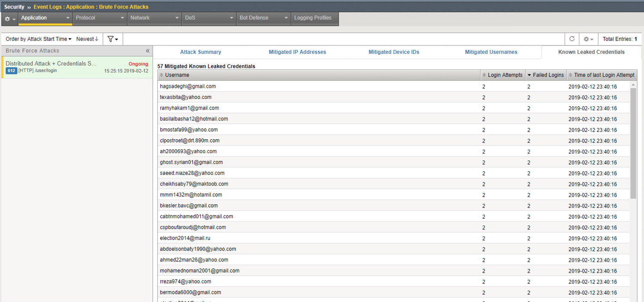Expand the Network menu dropdown arrow

tap(177, 18)
